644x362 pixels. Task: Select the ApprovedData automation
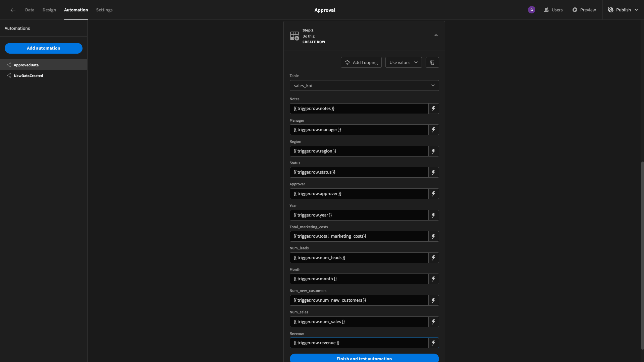(x=44, y=65)
